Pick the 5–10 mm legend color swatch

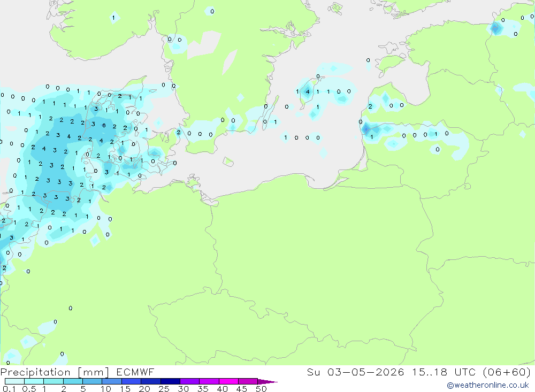point(92,381)
